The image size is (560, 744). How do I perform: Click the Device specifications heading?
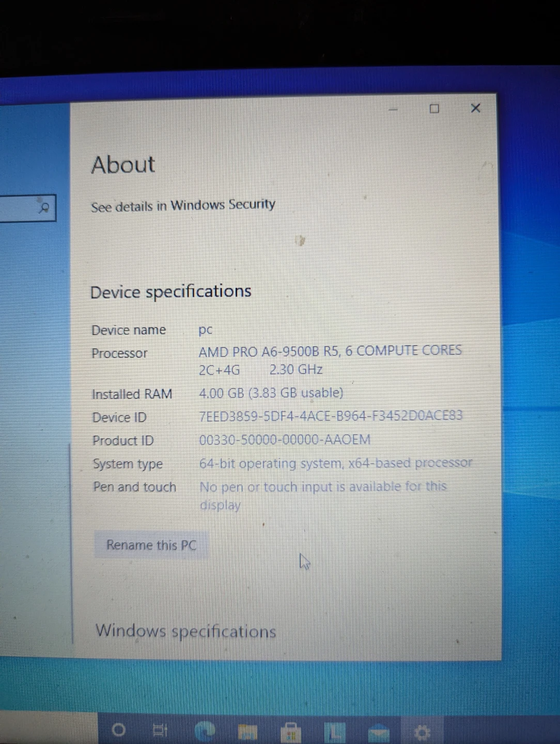point(170,291)
